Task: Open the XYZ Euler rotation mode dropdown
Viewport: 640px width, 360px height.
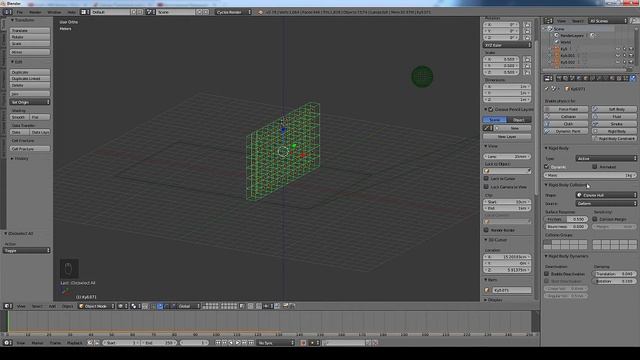Action: point(507,45)
